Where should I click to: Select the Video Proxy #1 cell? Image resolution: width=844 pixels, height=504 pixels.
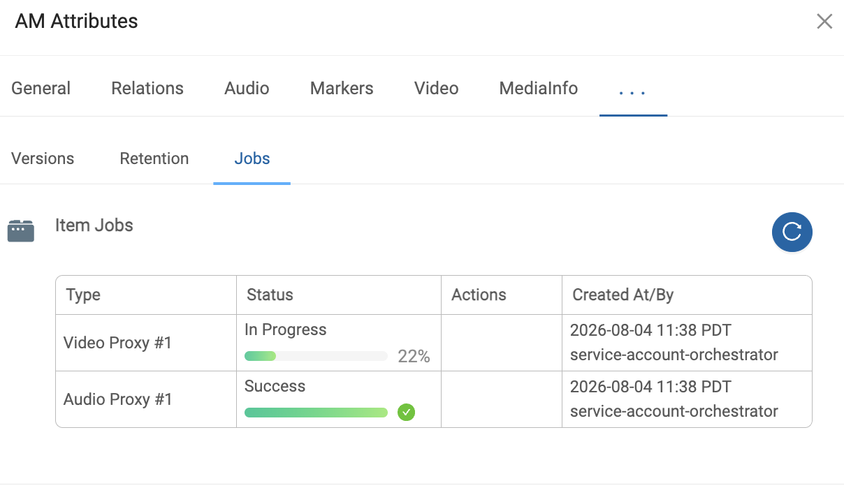(x=146, y=343)
